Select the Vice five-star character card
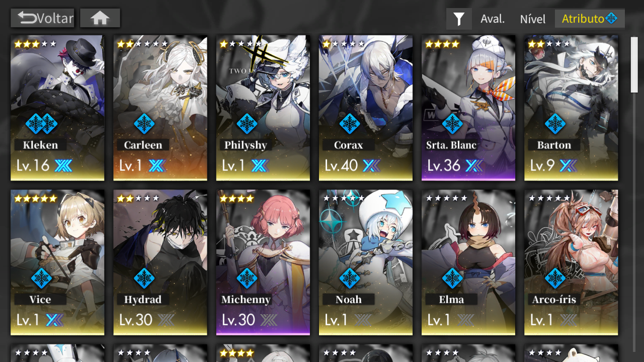 [57, 262]
